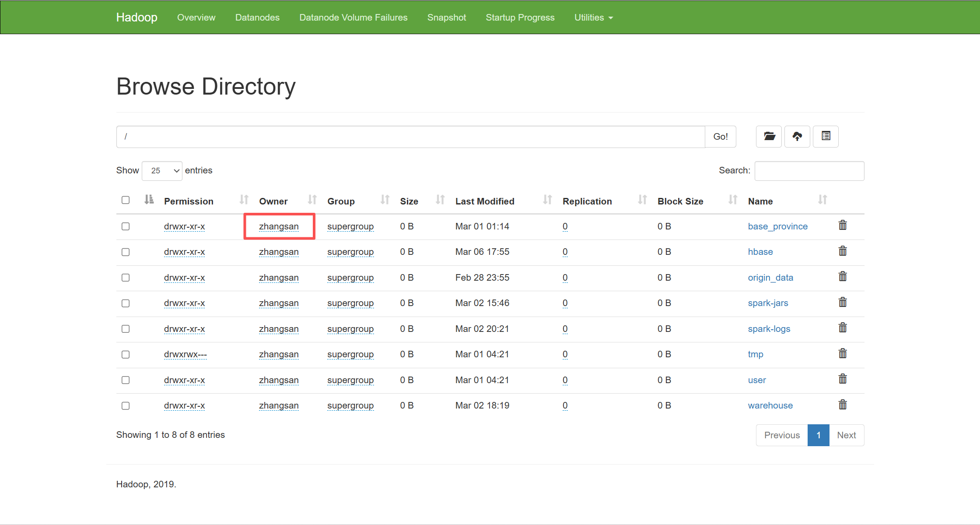Sort by Permission column sort icon
Viewport: 980px width, 525px height.
(x=244, y=200)
